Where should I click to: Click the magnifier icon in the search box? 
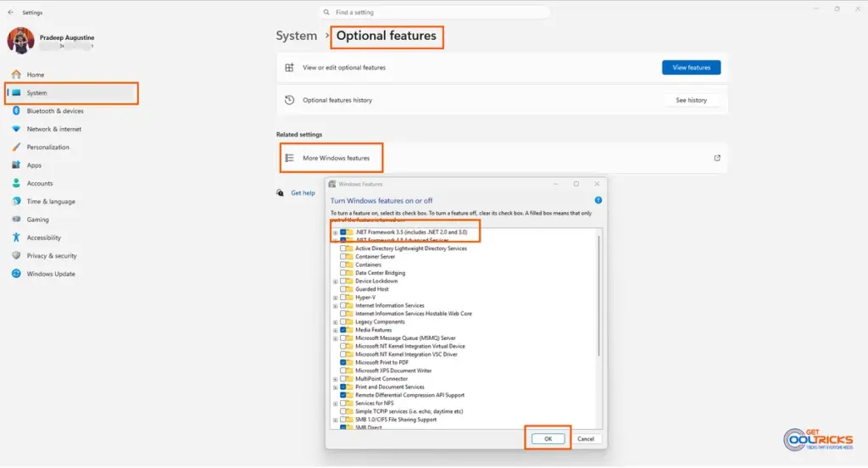click(326, 12)
